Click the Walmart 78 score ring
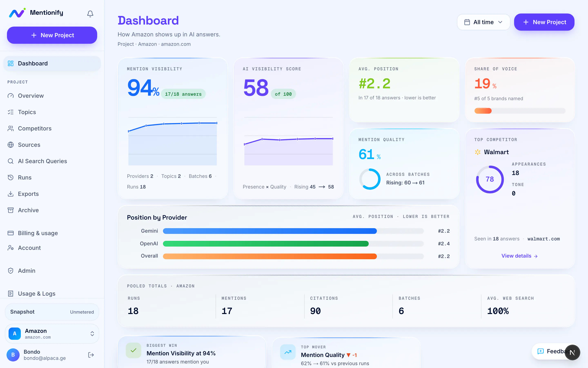Image resolution: width=588 pixels, height=368 pixels. pos(490,179)
